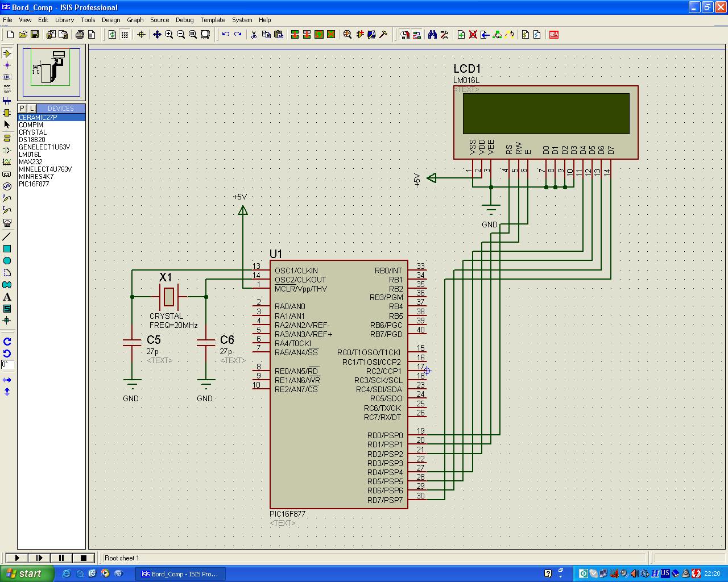The image size is (728, 582).
Task: Click the Zoom In magnifier
Action: click(169, 35)
